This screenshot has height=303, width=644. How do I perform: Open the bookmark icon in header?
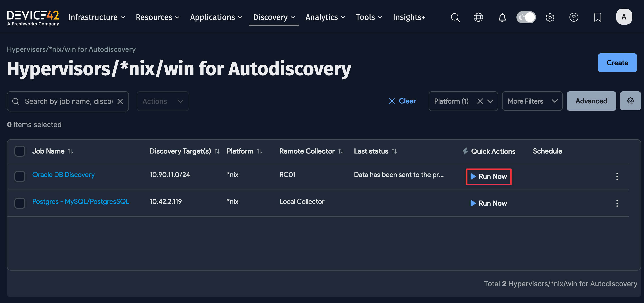click(x=597, y=17)
